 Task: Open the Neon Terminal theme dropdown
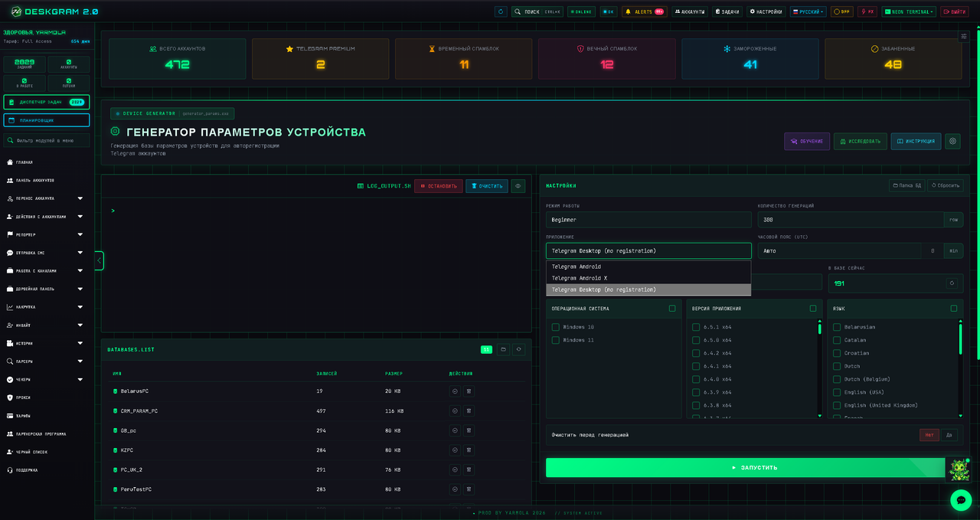pos(909,11)
